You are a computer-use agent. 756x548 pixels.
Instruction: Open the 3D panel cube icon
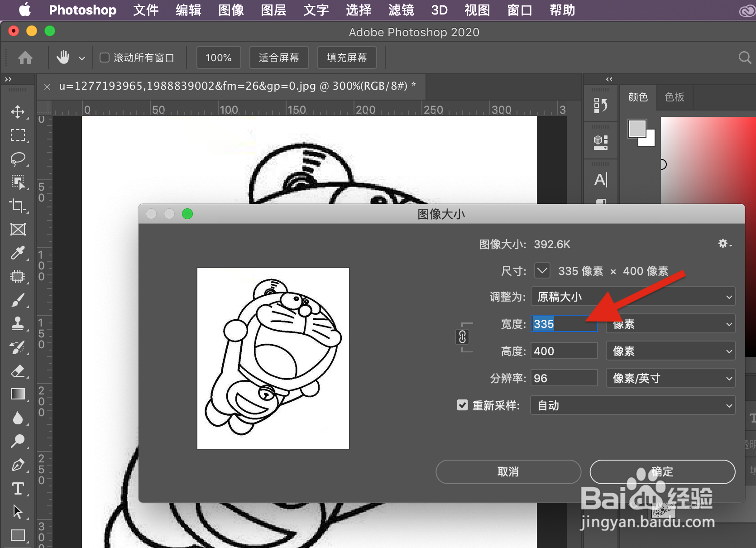point(601,142)
